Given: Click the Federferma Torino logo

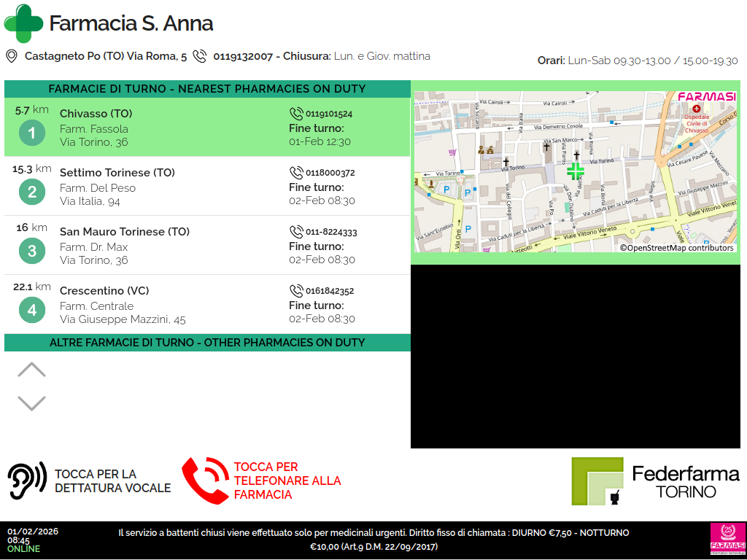Looking at the screenshot, I should [x=654, y=481].
